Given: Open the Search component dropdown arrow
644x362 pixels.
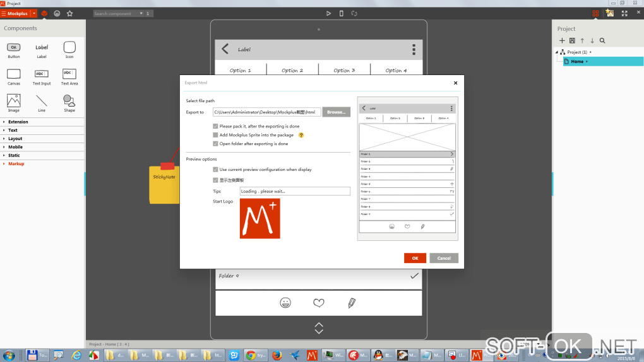Looking at the screenshot, I should pyautogui.click(x=141, y=13).
